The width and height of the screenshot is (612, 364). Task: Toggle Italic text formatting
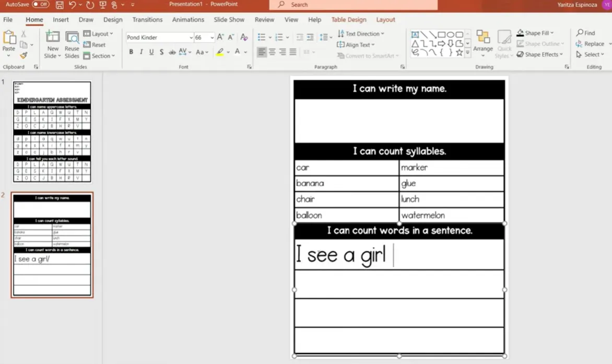pos(141,52)
